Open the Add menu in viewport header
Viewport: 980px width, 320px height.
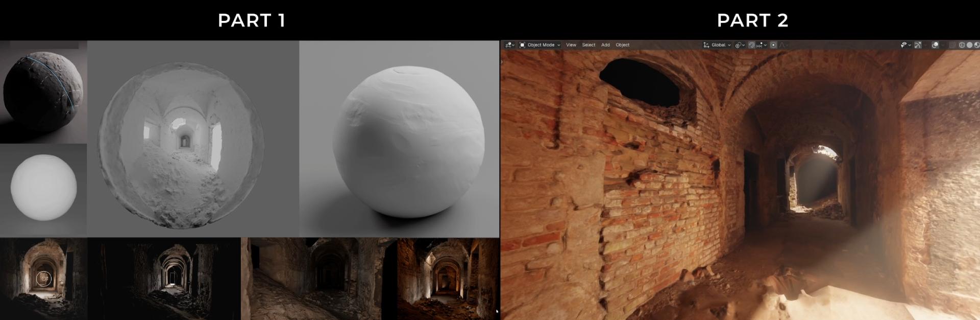coord(605,45)
